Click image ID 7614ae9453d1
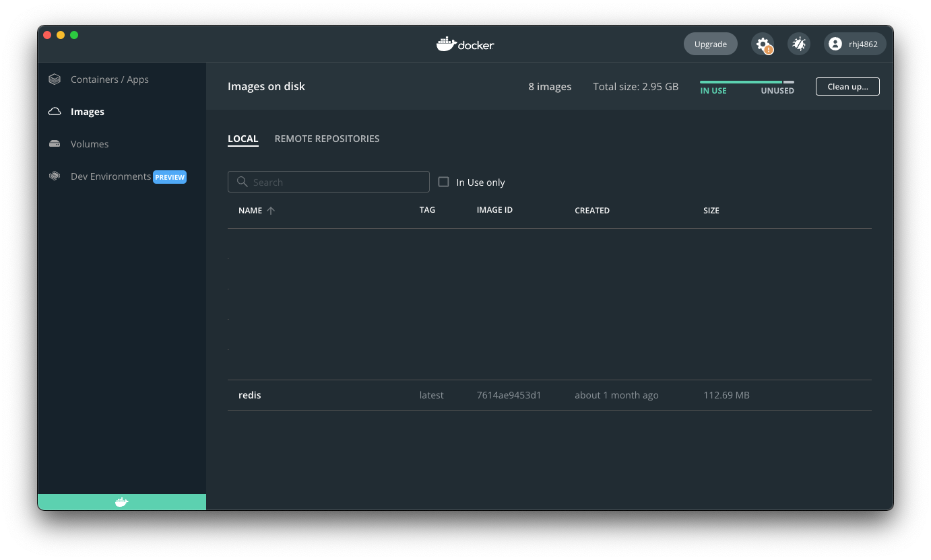 click(509, 395)
